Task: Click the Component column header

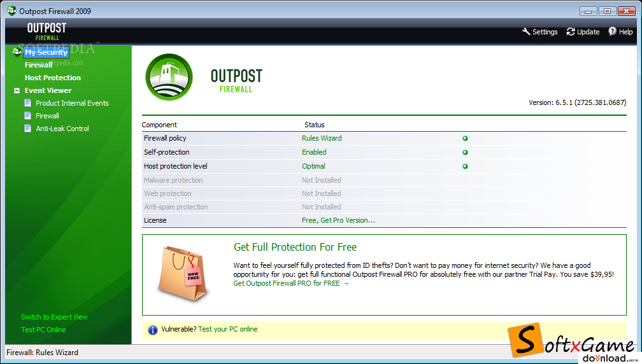Action: pos(159,125)
